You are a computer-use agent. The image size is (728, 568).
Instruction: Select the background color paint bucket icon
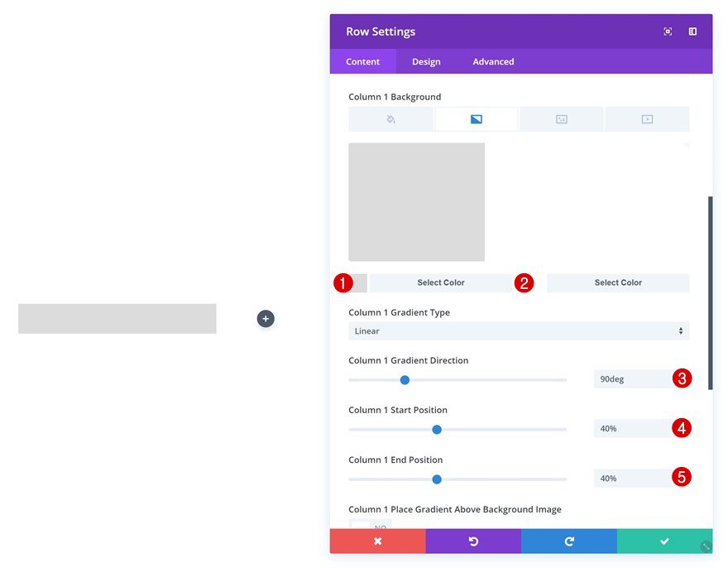coord(390,118)
